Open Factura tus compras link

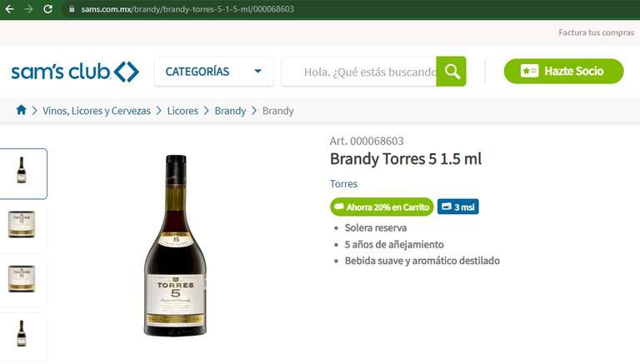tap(597, 32)
